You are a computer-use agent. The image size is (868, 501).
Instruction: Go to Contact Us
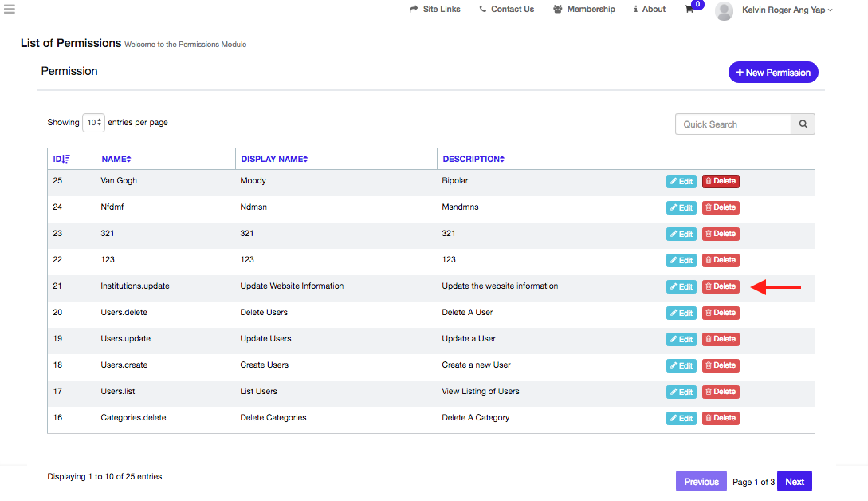point(507,10)
